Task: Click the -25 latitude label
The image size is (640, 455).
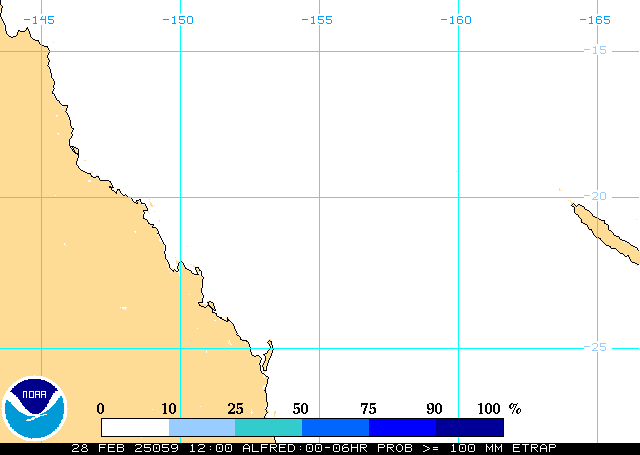Action: (596, 347)
